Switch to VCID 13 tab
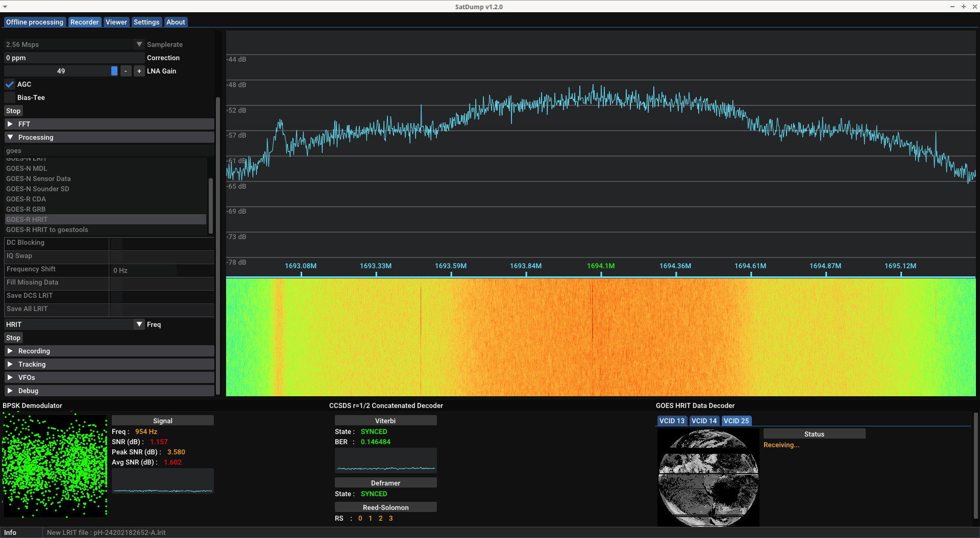This screenshot has width=980, height=538. (672, 421)
